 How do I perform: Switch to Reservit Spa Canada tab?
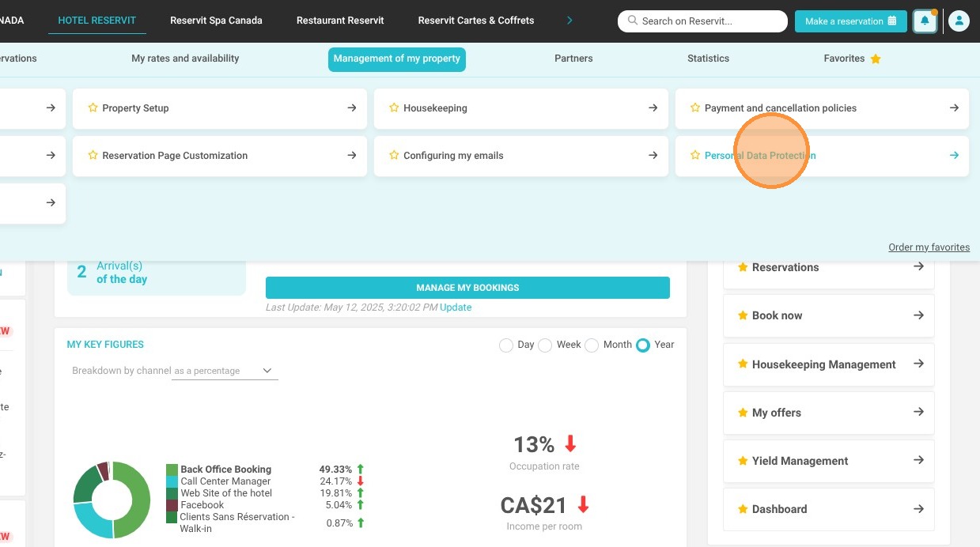coord(216,21)
